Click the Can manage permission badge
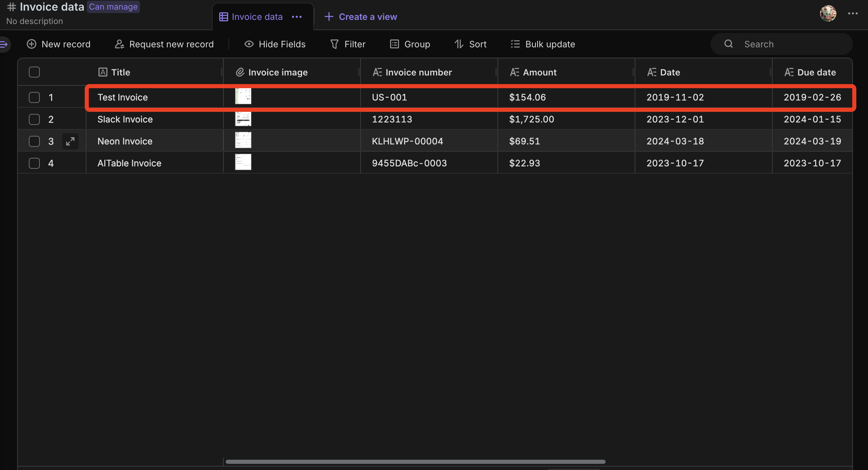Viewport: 868px width, 470px height. (113, 7)
